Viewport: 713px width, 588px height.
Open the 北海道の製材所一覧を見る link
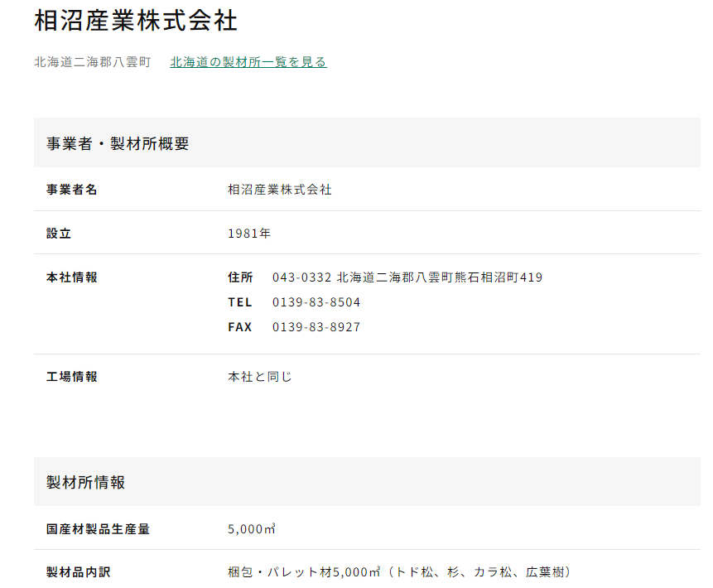pos(248,62)
